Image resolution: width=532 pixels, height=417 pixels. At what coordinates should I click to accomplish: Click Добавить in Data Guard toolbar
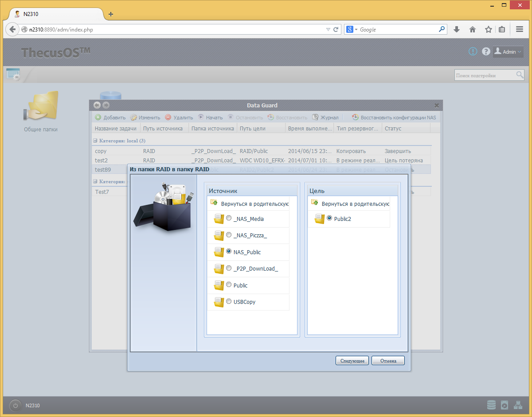pyautogui.click(x=110, y=118)
